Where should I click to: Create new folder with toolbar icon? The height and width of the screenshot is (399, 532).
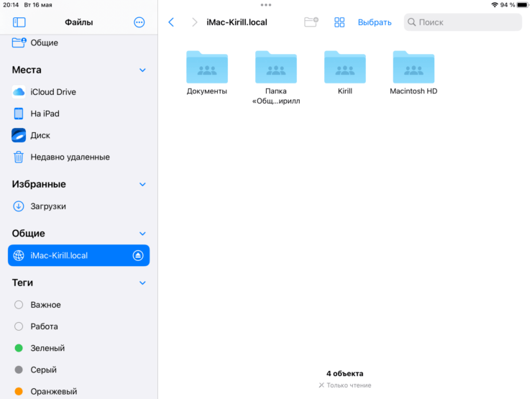311,22
